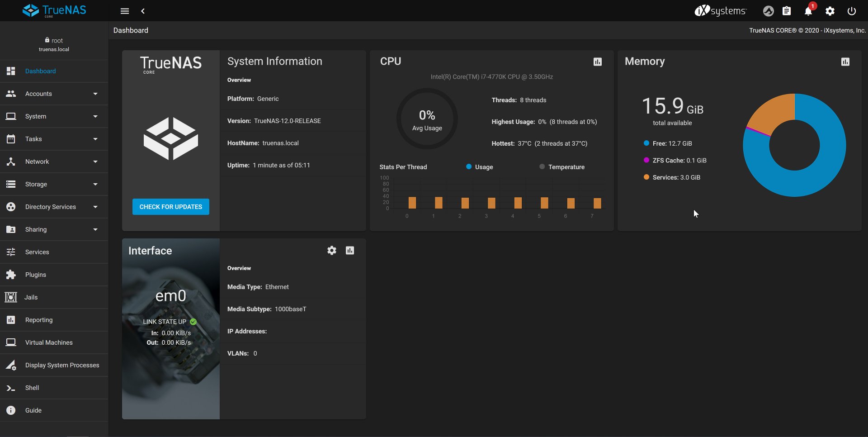Click the Free memory blue legend dot
Image resolution: width=868 pixels, height=437 pixels.
(x=646, y=143)
